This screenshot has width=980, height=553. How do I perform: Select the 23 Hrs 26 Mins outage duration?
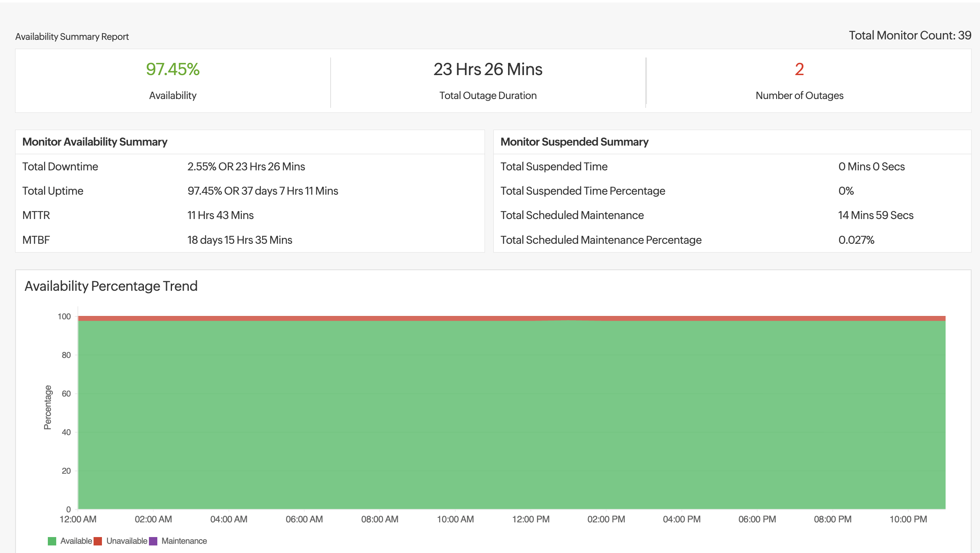coord(488,69)
